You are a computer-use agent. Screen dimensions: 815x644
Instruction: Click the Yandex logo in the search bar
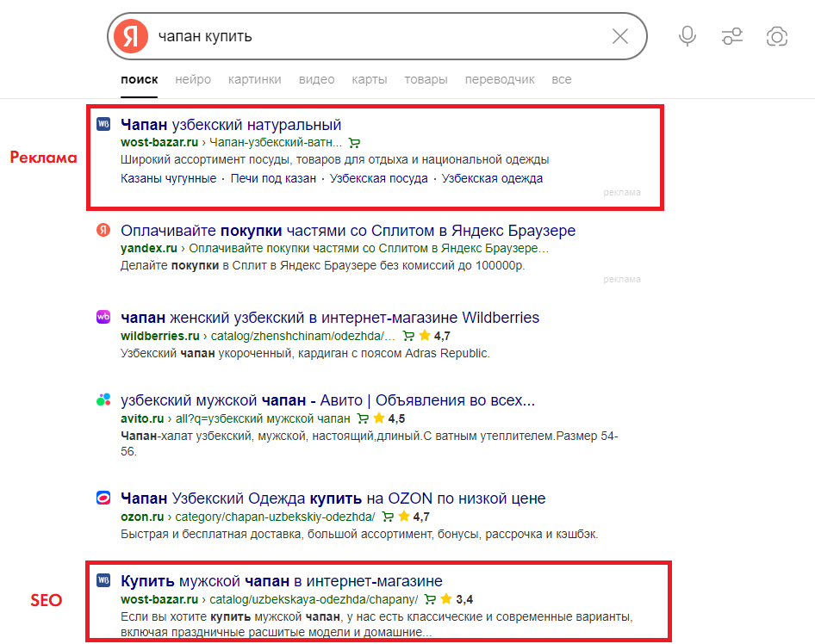[x=131, y=36]
